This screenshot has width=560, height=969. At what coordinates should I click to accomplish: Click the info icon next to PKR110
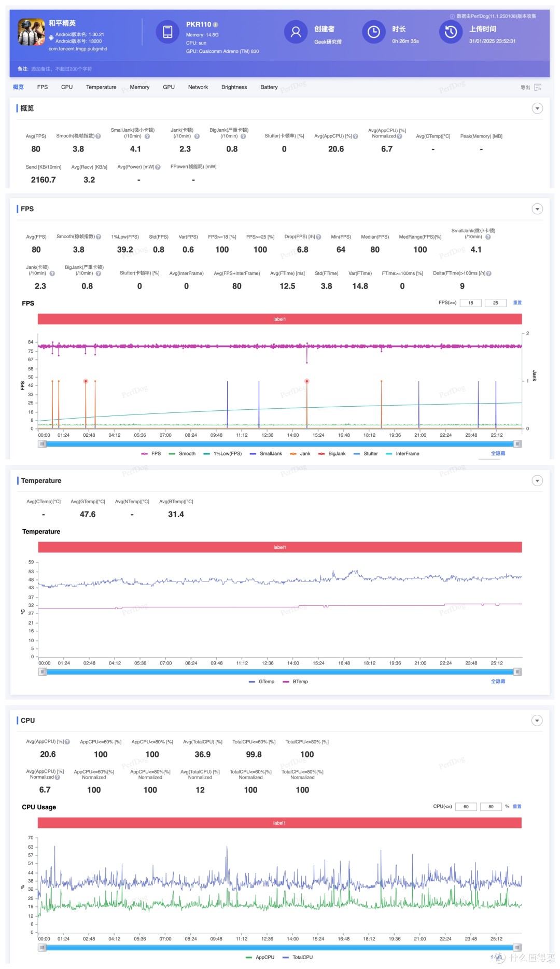[216, 24]
